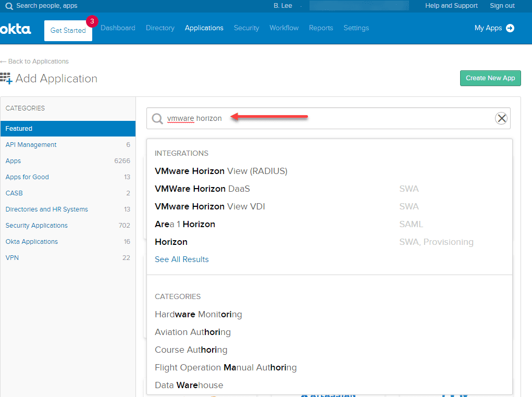The width and height of the screenshot is (532, 397).
Task: Clear the app search with the X icon
Action: pyautogui.click(x=501, y=118)
